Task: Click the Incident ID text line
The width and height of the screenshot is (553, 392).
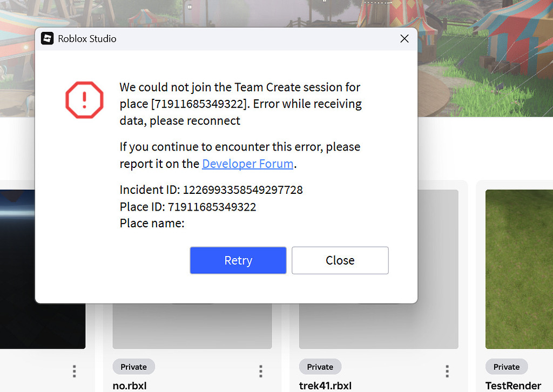Action: (211, 190)
